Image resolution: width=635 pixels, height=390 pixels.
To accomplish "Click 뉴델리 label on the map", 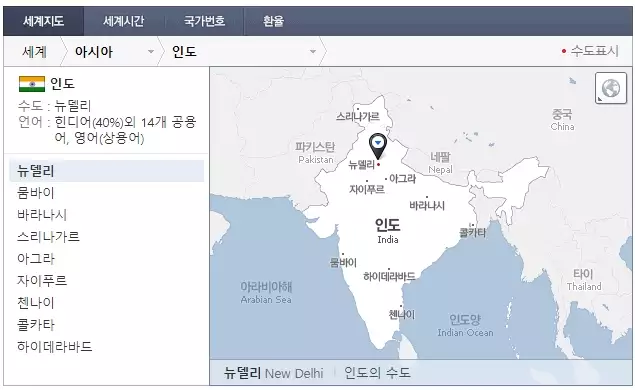I will pyautogui.click(x=362, y=164).
